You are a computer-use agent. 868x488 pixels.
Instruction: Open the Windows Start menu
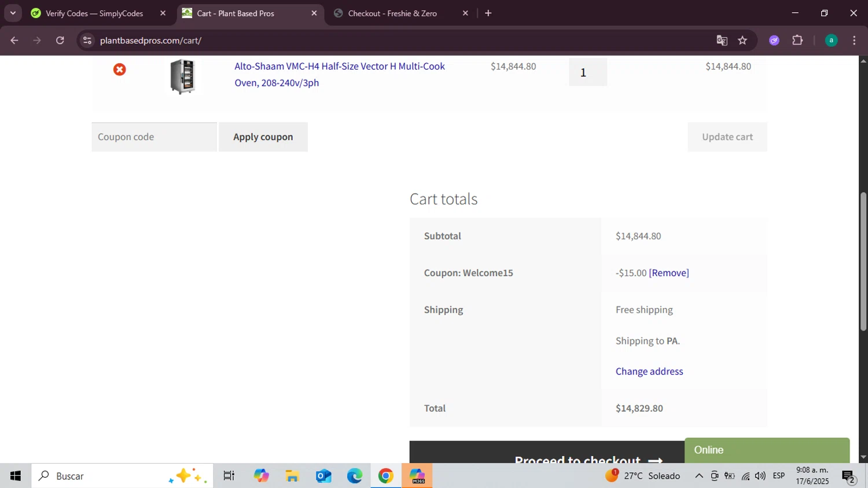(16, 476)
